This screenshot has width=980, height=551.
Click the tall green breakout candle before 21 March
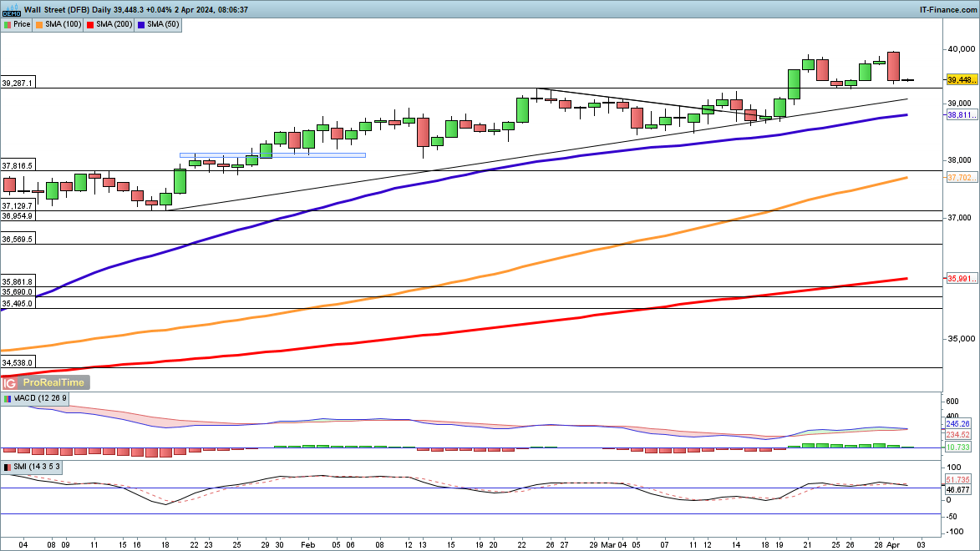pos(794,84)
